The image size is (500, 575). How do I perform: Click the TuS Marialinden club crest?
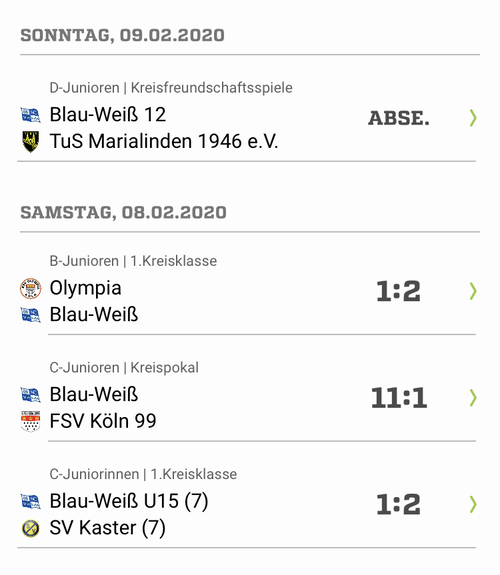[30, 142]
